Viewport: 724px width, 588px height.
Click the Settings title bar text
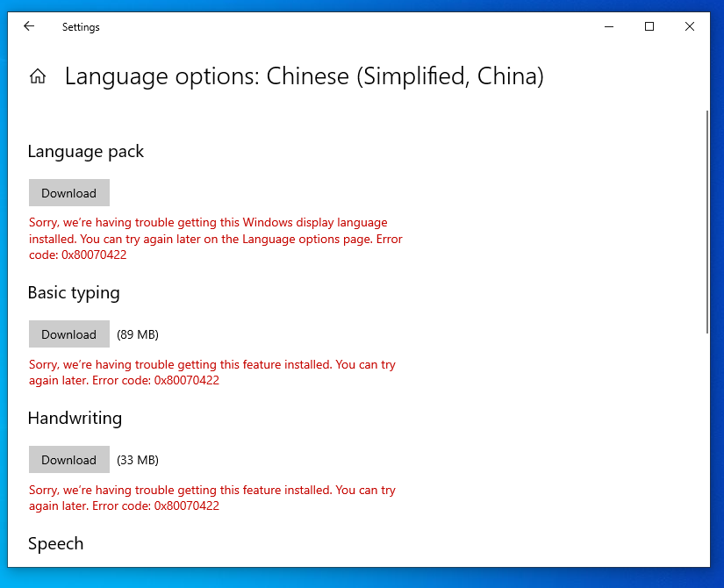[81, 27]
